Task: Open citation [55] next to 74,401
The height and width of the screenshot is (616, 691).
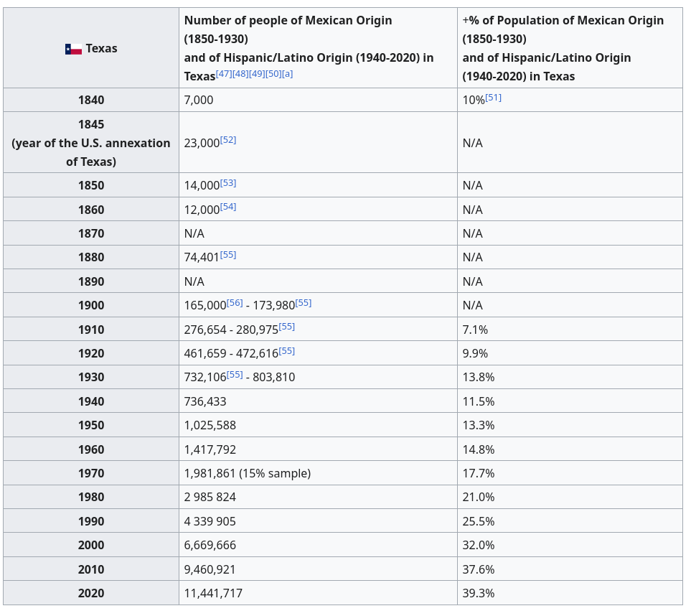Action: click(x=228, y=255)
